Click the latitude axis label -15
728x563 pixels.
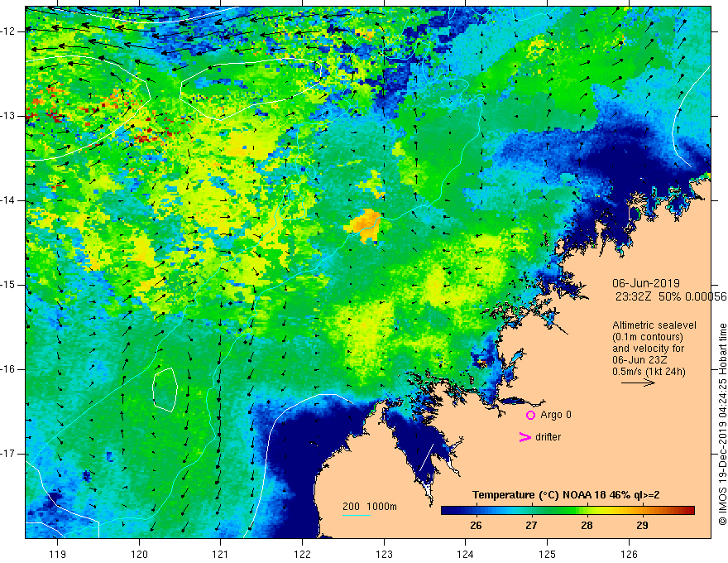pos(9,285)
